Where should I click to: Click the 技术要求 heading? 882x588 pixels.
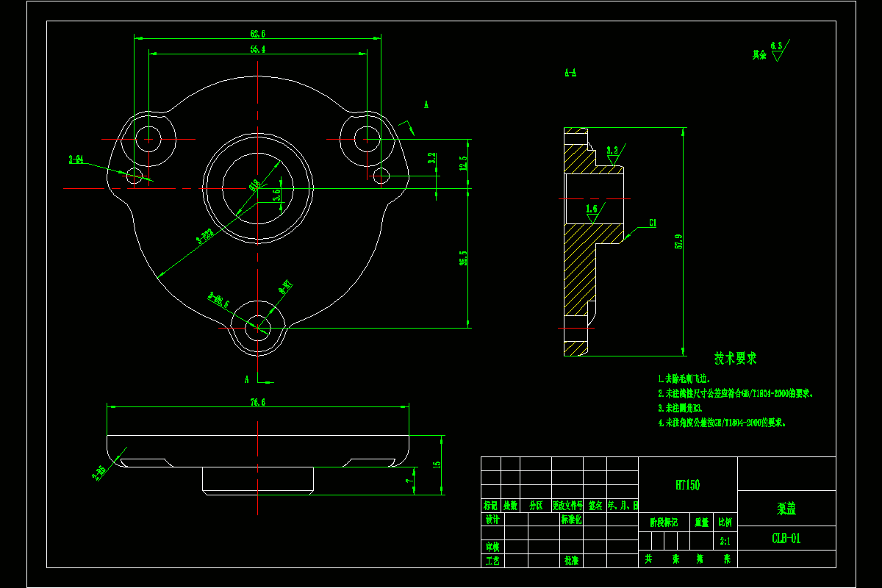pyautogui.click(x=736, y=358)
